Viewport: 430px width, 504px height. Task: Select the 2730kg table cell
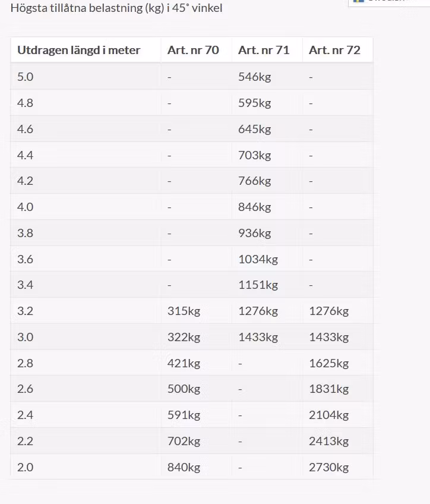coord(328,467)
